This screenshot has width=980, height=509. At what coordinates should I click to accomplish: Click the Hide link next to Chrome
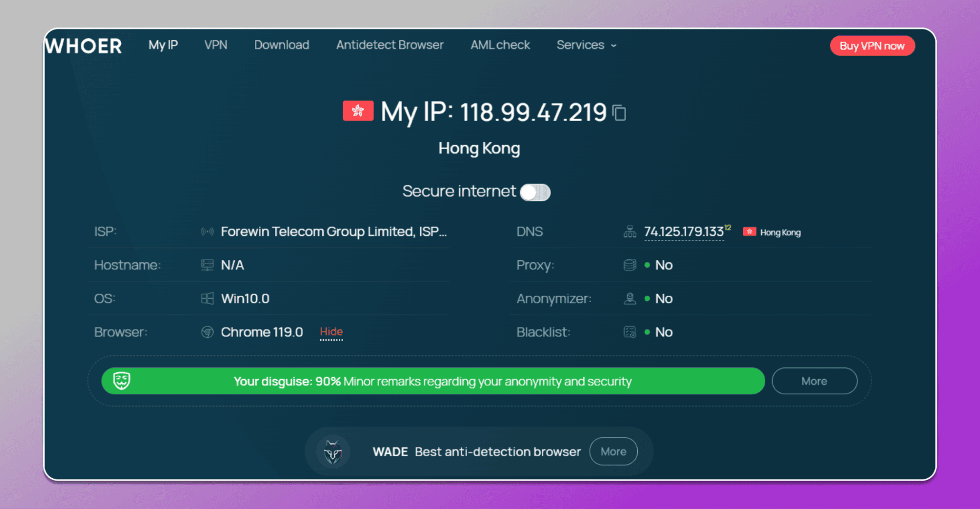tap(331, 332)
